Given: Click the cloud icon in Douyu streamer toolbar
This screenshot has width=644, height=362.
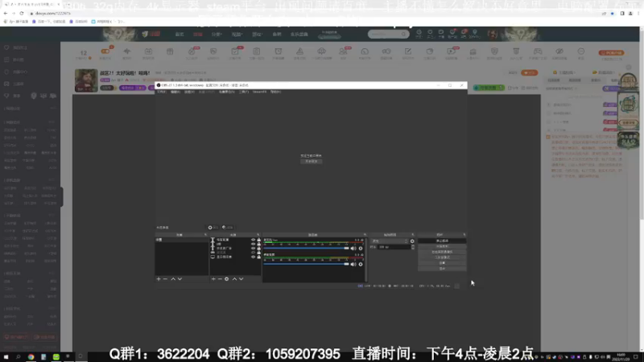Looking at the screenshot, I should point(321,51).
